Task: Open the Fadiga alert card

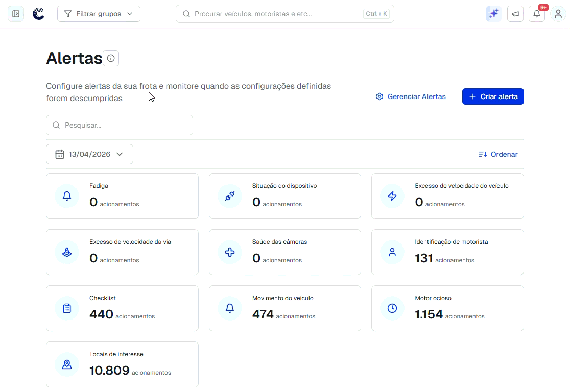Action: [122, 196]
